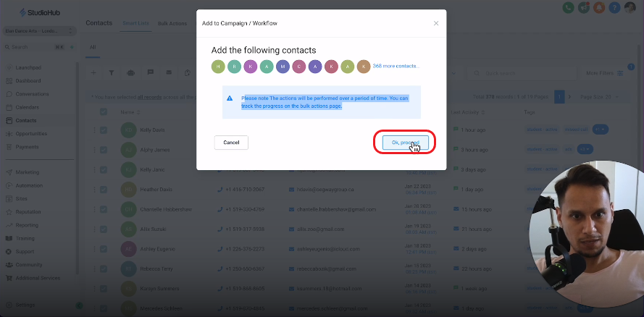Uncheck the Alphy James row checkbox
The height and width of the screenshot is (317, 644).
104,150
